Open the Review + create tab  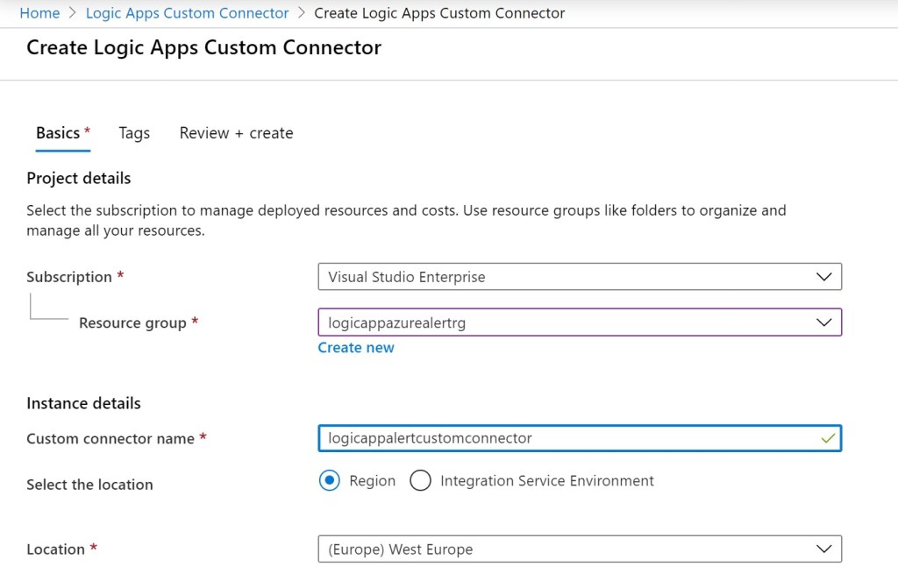[235, 132]
